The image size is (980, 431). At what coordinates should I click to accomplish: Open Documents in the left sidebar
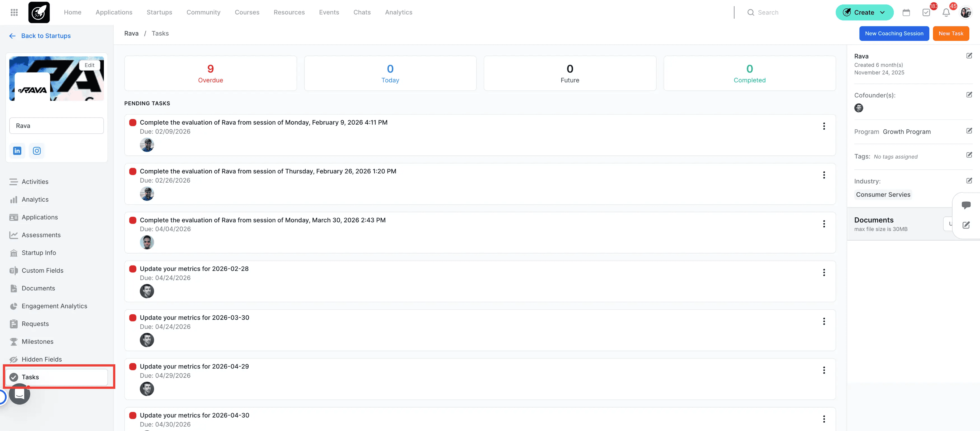point(56,288)
